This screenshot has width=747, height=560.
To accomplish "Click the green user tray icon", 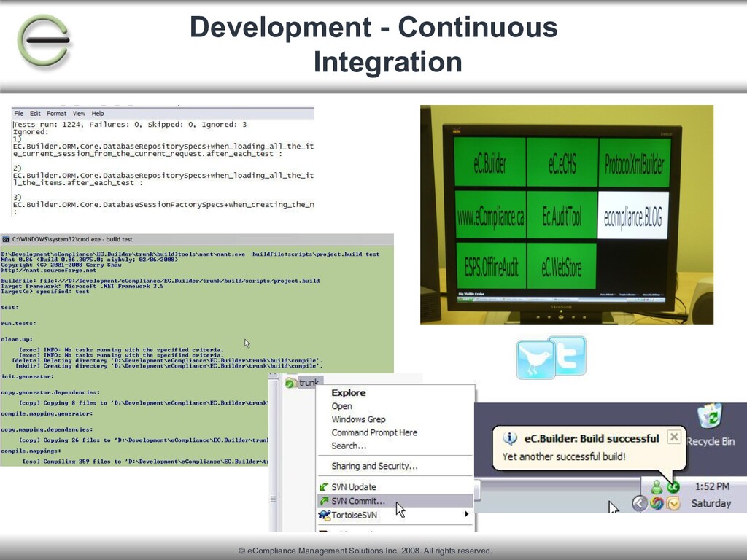I will pos(657,487).
